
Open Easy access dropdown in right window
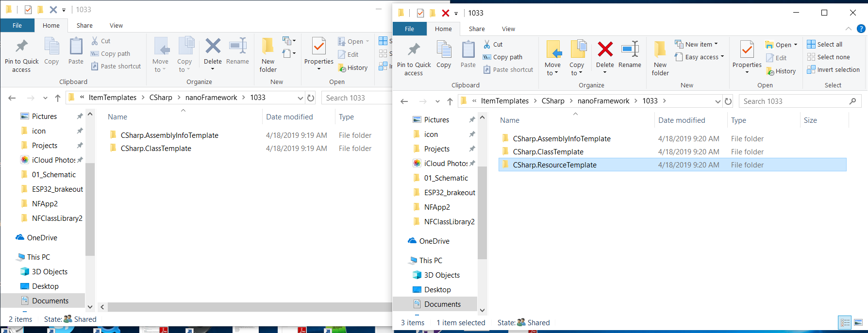point(700,57)
